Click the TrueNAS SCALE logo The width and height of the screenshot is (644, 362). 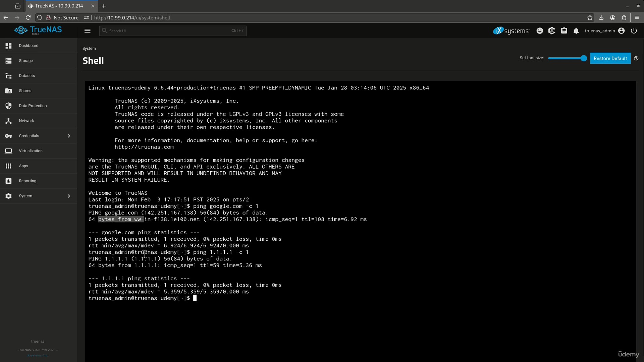coord(38,30)
